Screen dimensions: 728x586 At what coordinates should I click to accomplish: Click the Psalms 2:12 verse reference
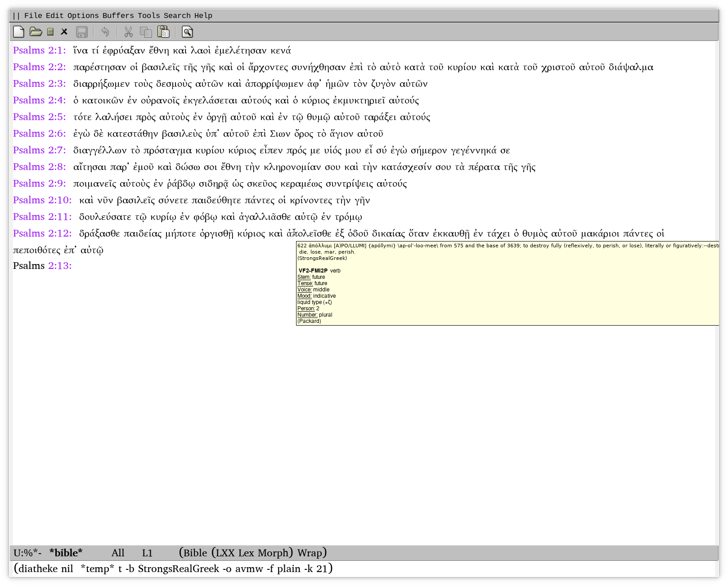coord(42,233)
